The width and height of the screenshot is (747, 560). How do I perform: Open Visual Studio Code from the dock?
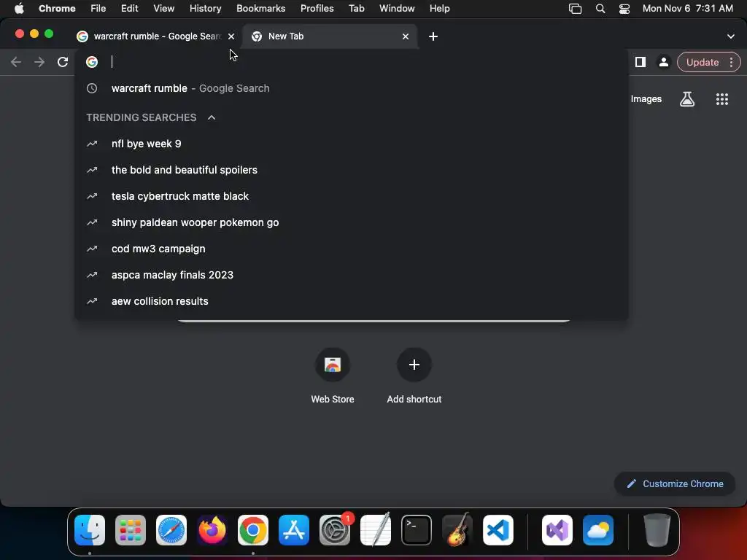pos(498,530)
